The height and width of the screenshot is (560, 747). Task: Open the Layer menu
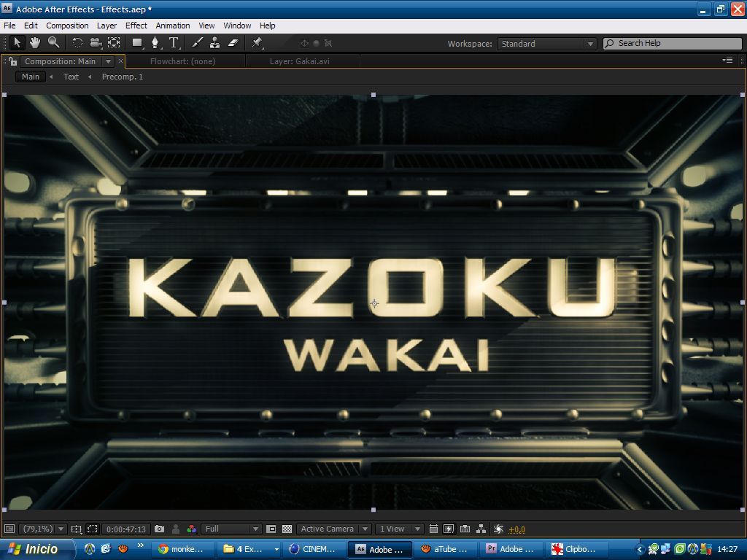tap(107, 26)
